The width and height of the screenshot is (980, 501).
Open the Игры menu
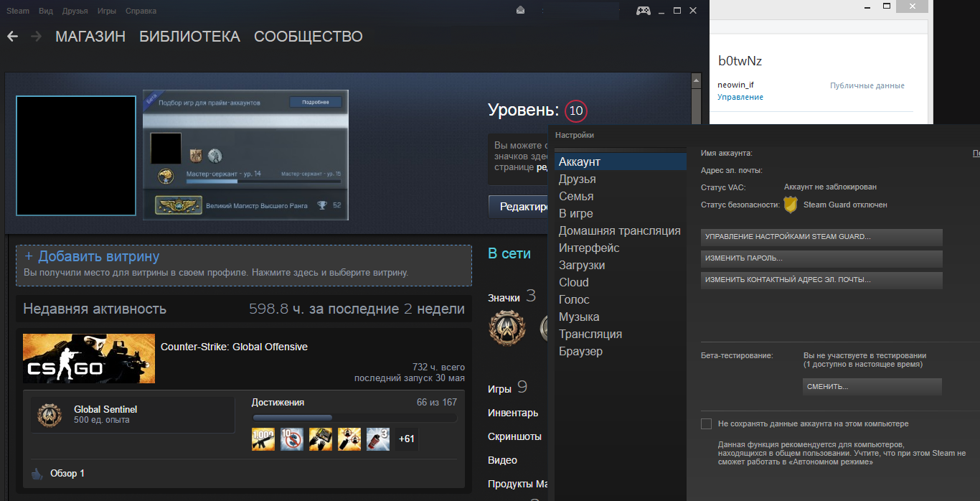coord(107,11)
